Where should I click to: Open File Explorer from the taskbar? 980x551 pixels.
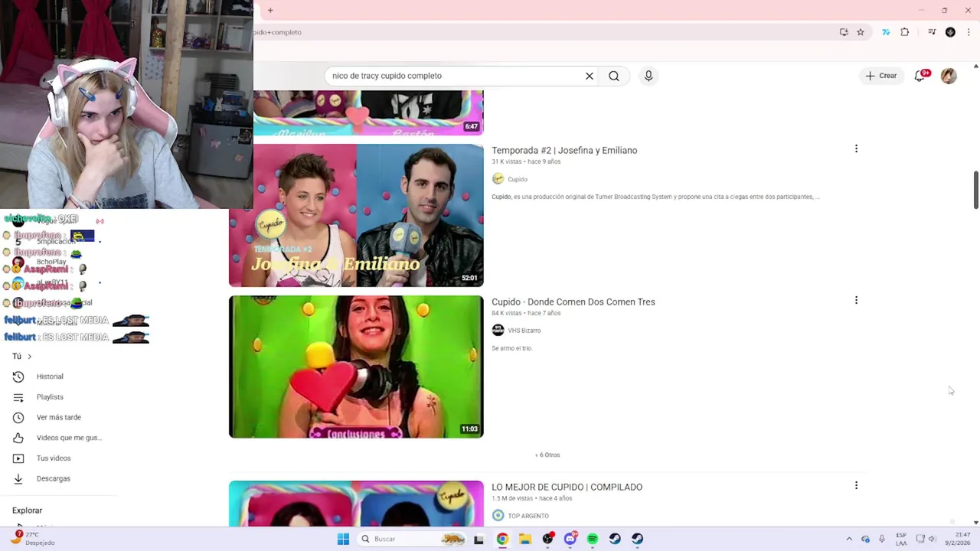[x=524, y=539]
